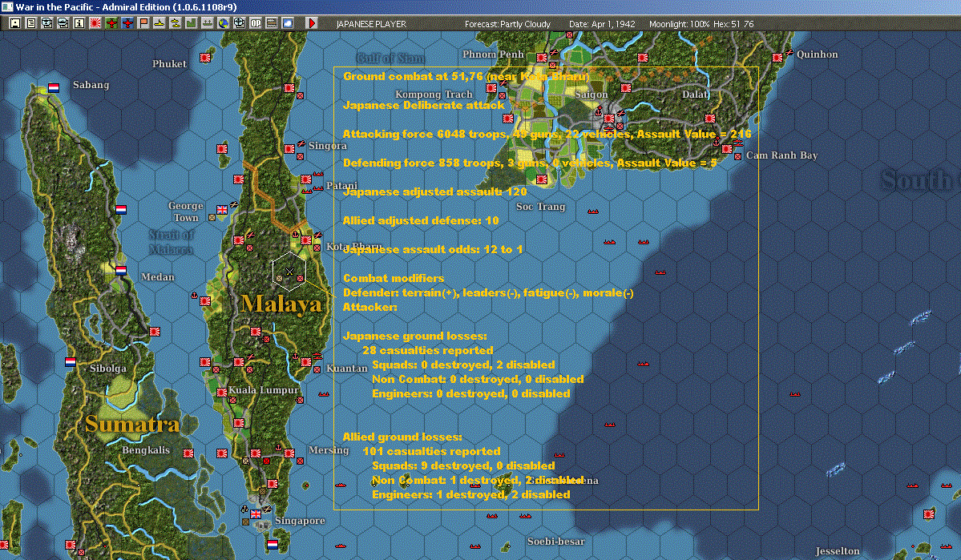Click the Japanese rising sun flag toolbar icon

(x=95, y=23)
